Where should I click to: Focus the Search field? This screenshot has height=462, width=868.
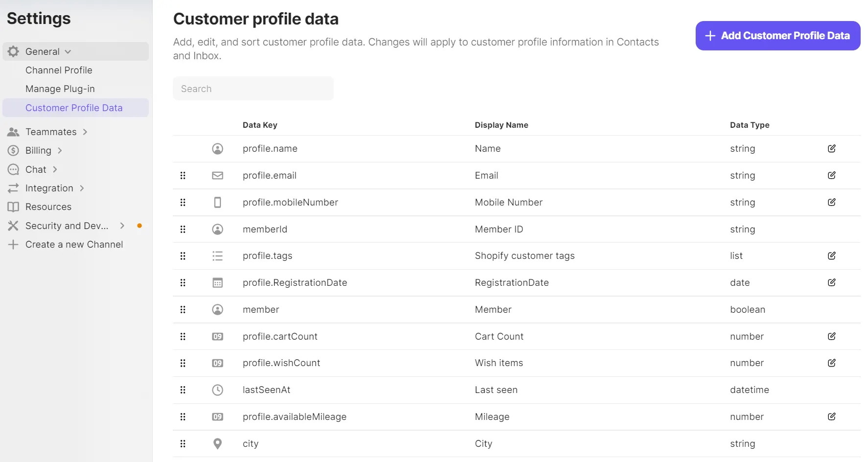tap(253, 89)
